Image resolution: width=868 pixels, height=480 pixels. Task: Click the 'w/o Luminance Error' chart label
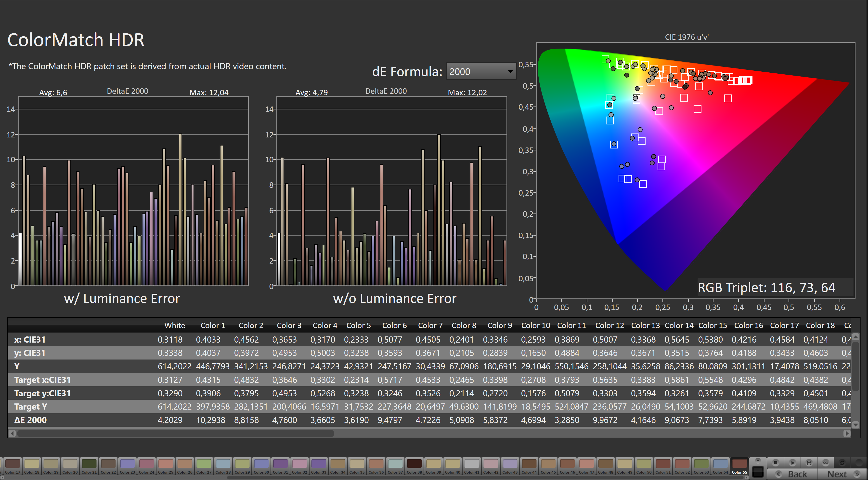(x=395, y=298)
